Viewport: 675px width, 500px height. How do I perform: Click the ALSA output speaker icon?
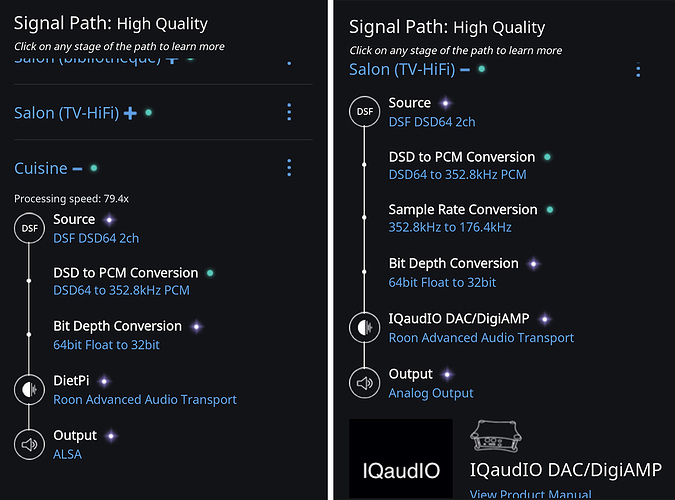29,444
